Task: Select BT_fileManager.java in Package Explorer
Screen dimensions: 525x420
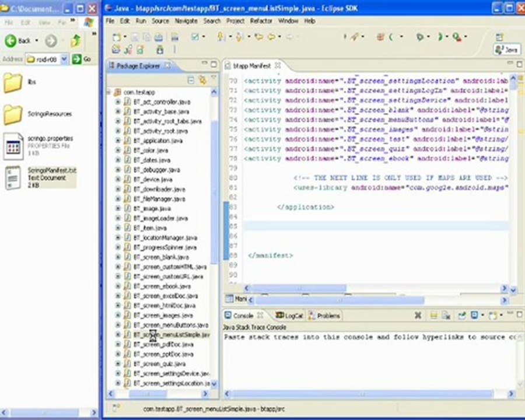Action: (x=159, y=199)
